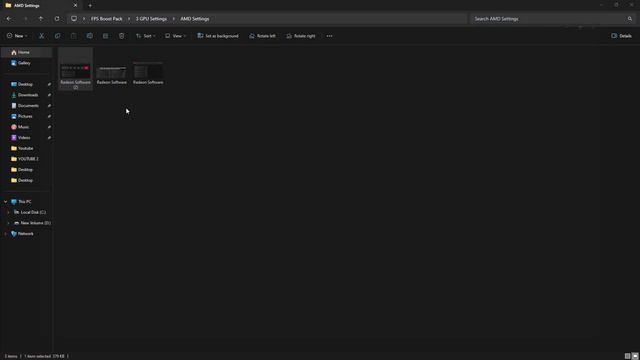This screenshot has height=360, width=640.
Task: Unpin Music using its pin icon
Action: (49, 127)
